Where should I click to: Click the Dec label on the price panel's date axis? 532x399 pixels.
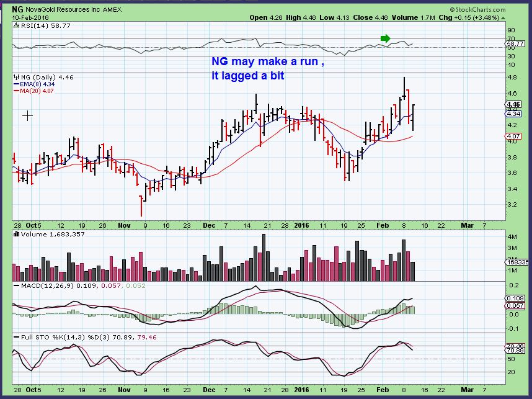click(x=209, y=225)
